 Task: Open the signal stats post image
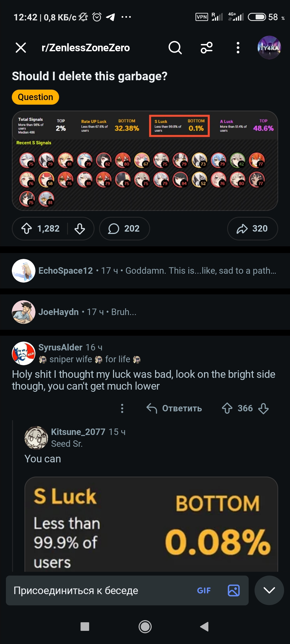(x=145, y=161)
